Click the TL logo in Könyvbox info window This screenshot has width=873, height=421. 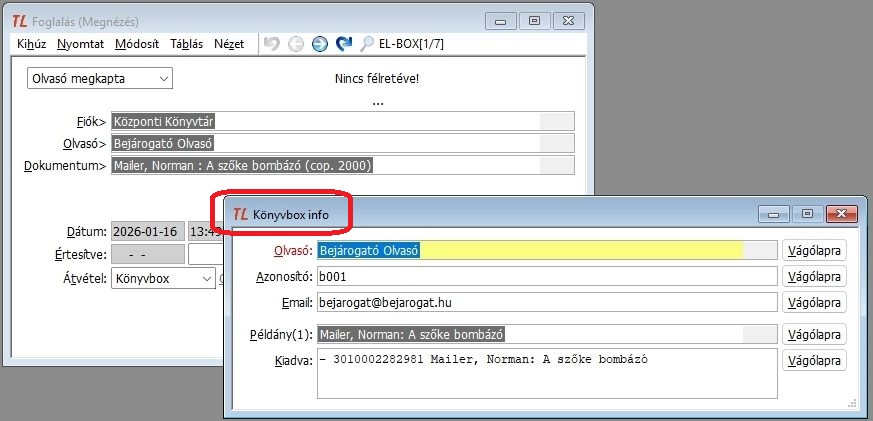[x=240, y=214]
